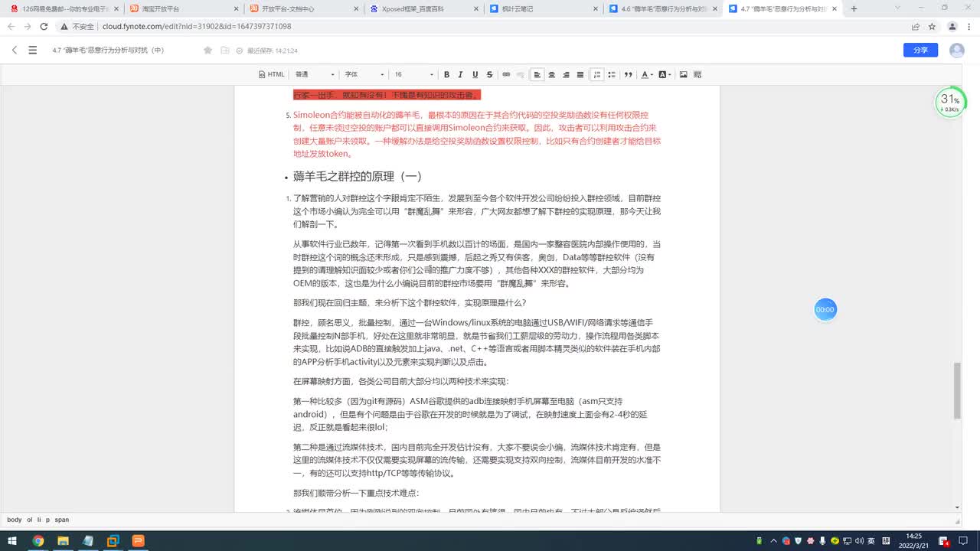Select the span element in path bar
Viewport: 980px width, 551px height.
coord(62,520)
